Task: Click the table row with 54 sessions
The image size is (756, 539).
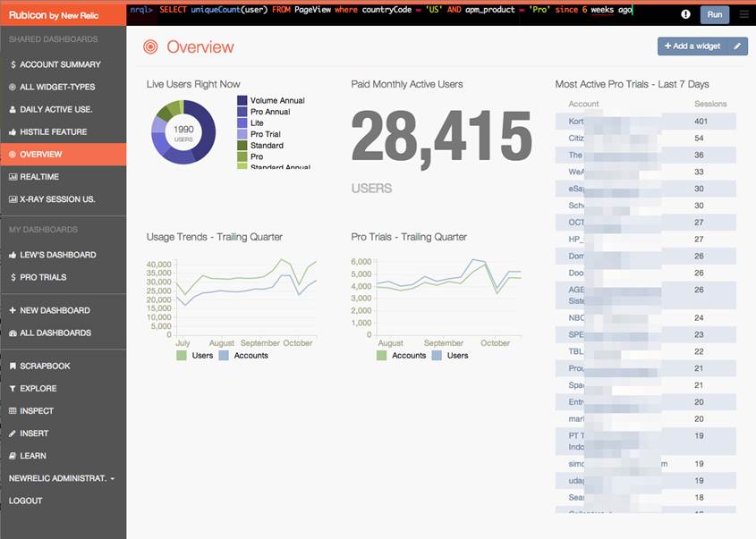Action: pyautogui.click(x=646, y=139)
